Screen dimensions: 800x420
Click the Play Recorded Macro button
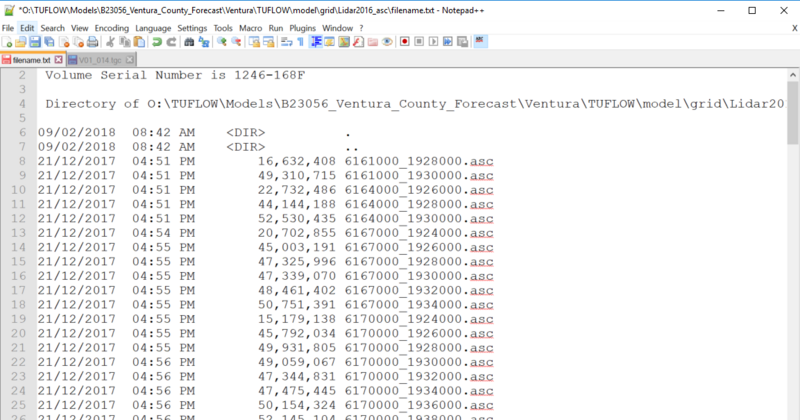tap(435, 43)
